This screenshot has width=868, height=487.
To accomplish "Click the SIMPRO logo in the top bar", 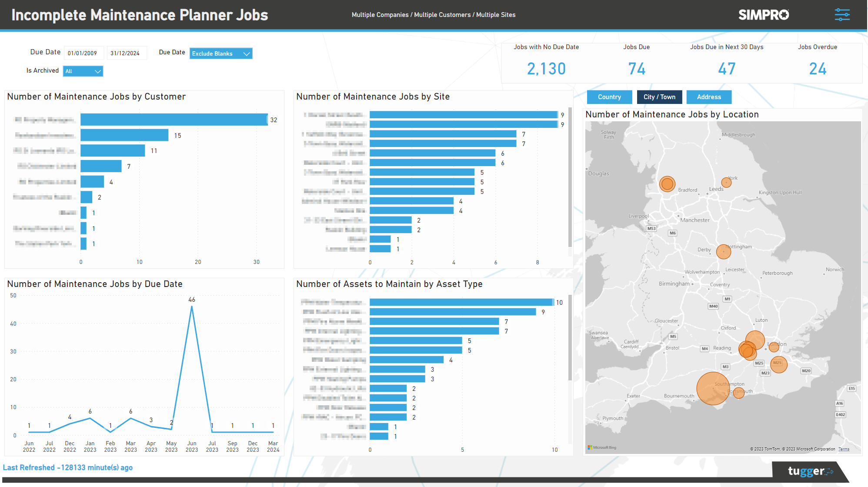I will (x=763, y=14).
